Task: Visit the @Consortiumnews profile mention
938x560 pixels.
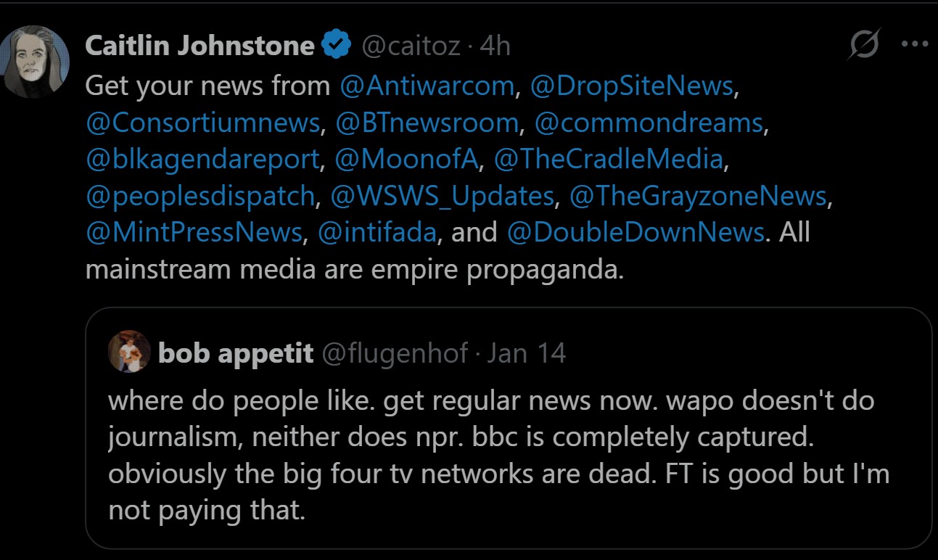Action: pos(202,123)
